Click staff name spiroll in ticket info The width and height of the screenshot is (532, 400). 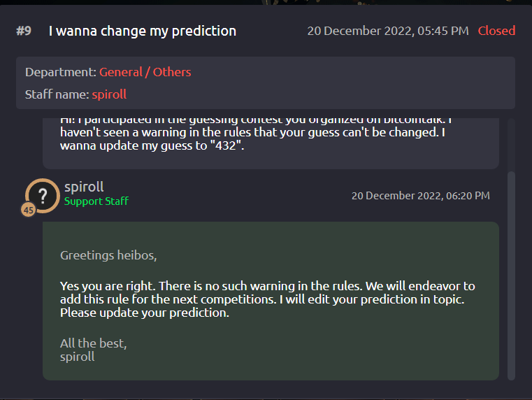[109, 94]
